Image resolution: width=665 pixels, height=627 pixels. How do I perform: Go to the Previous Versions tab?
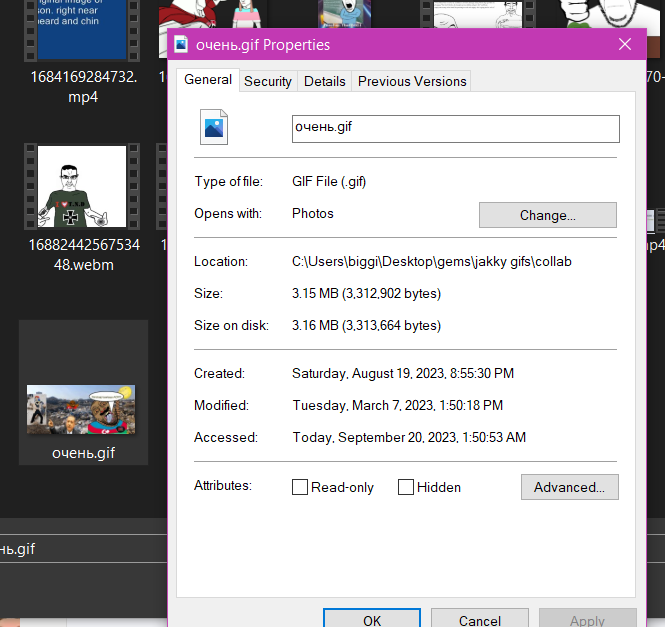pos(412,81)
